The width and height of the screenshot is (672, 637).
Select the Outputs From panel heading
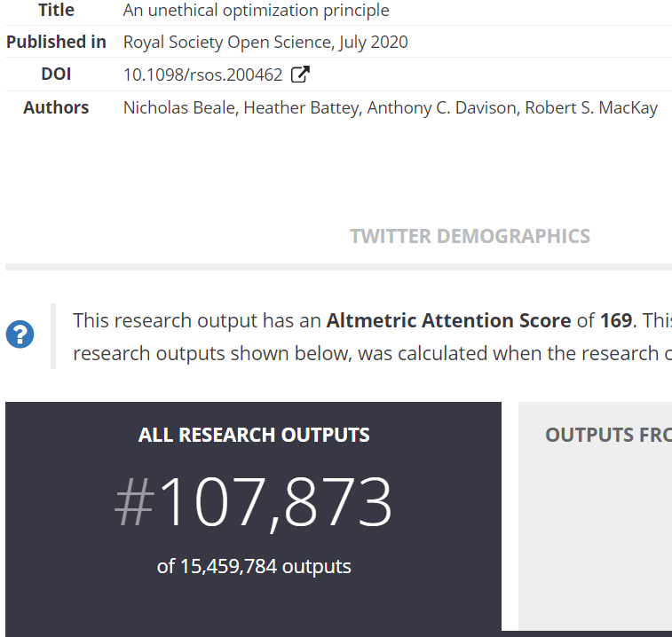point(609,435)
